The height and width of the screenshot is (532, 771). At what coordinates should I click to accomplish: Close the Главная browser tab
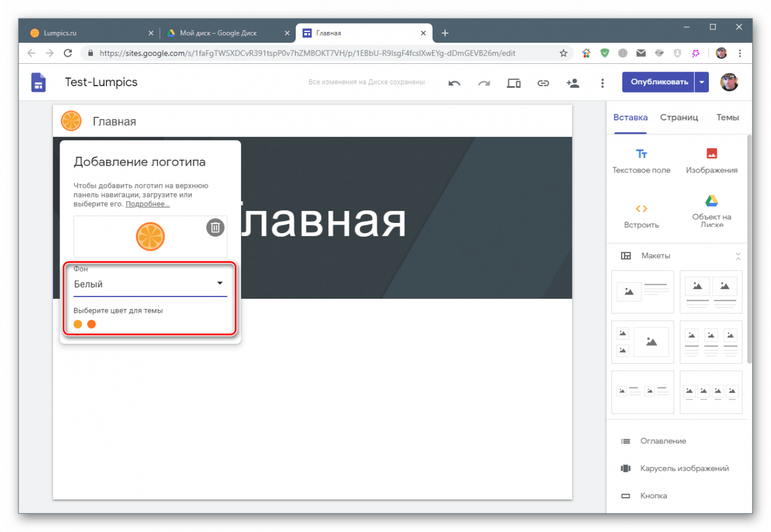423,33
